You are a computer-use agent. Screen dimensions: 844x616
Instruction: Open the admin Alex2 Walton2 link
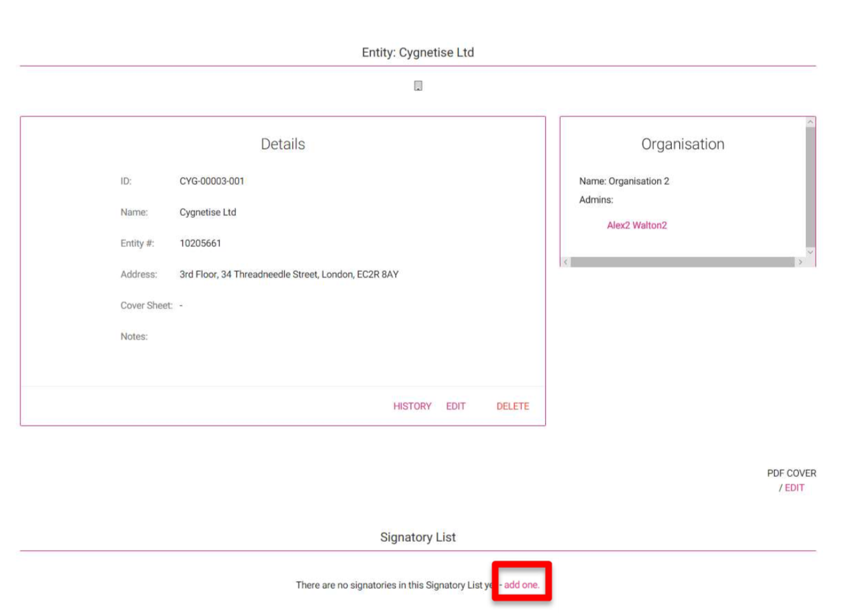(637, 225)
